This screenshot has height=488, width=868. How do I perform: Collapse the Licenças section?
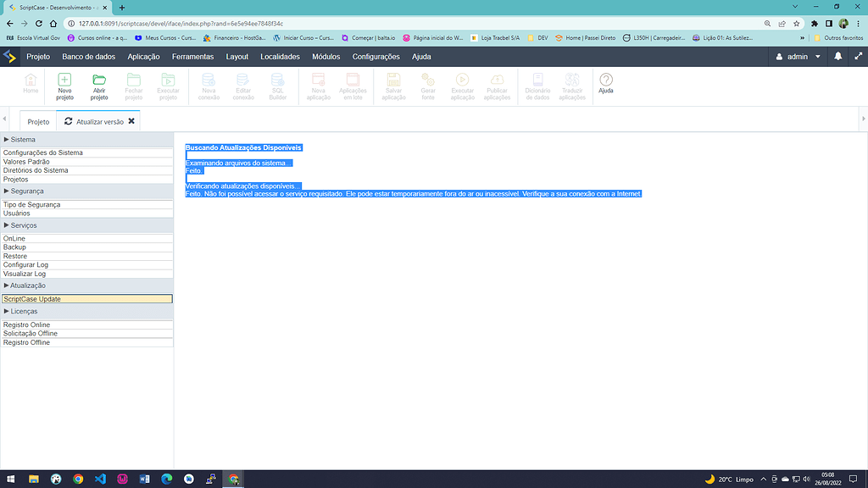pyautogui.click(x=7, y=311)
